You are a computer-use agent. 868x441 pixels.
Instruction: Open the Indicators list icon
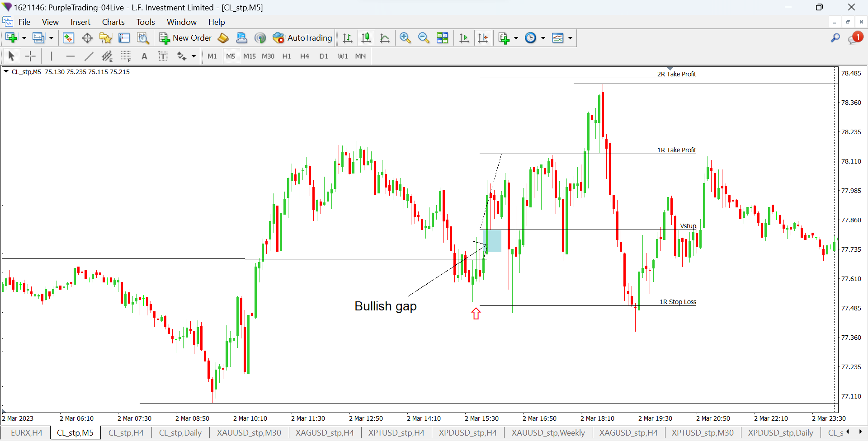click(504, 38)
